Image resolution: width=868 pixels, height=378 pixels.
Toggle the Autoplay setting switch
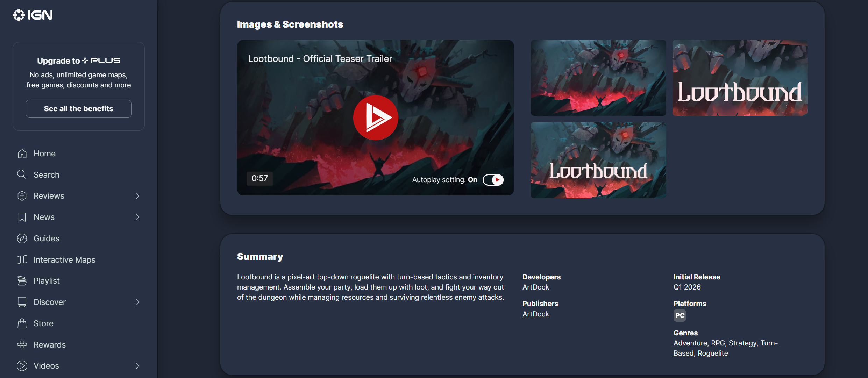[493, 180]
